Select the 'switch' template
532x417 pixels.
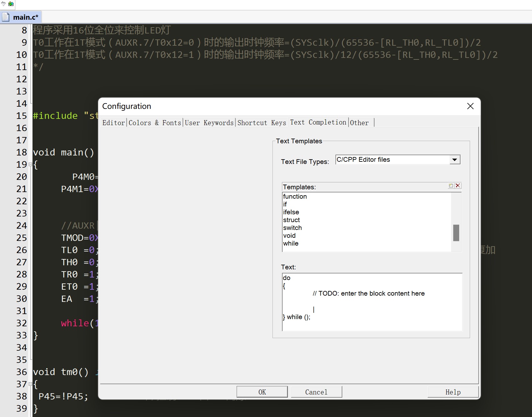coord(292,228)
